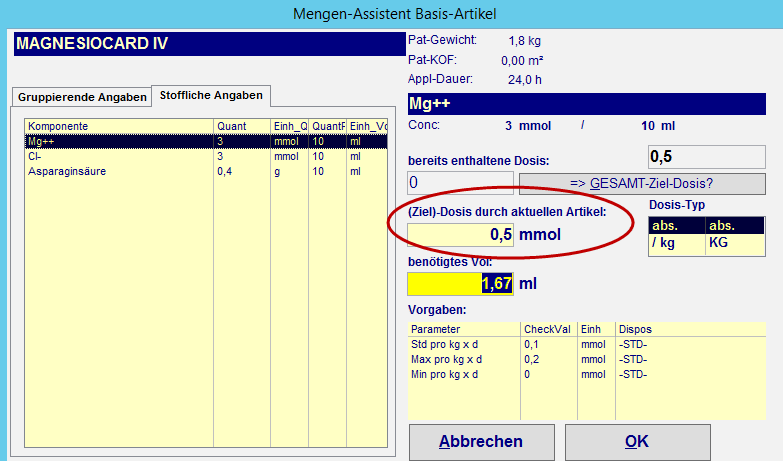Click the Einh_V column header
This screenshot has width=783, height=461.
coord(367,126)
